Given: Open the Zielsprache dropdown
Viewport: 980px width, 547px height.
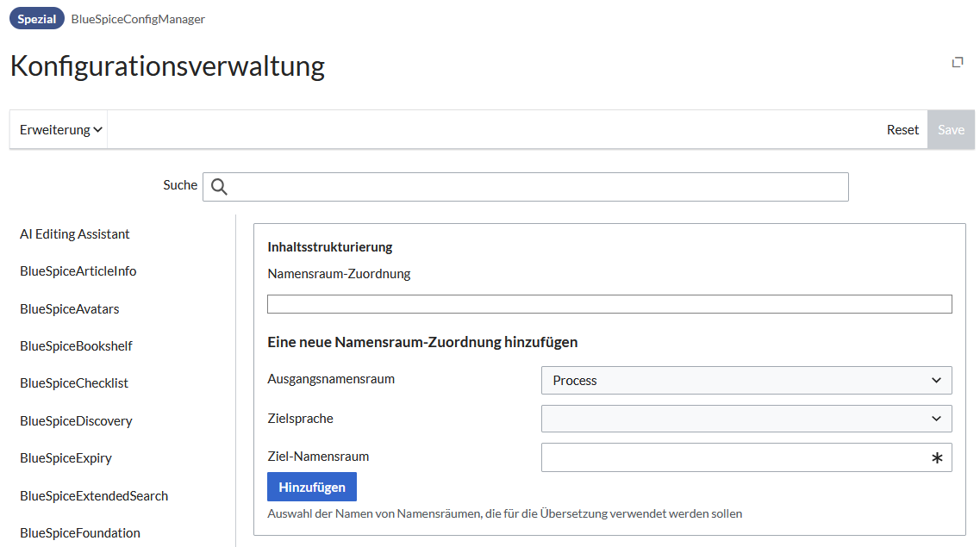Looking at the screenshot, I should pyautogui.click(x=746, y=419).
